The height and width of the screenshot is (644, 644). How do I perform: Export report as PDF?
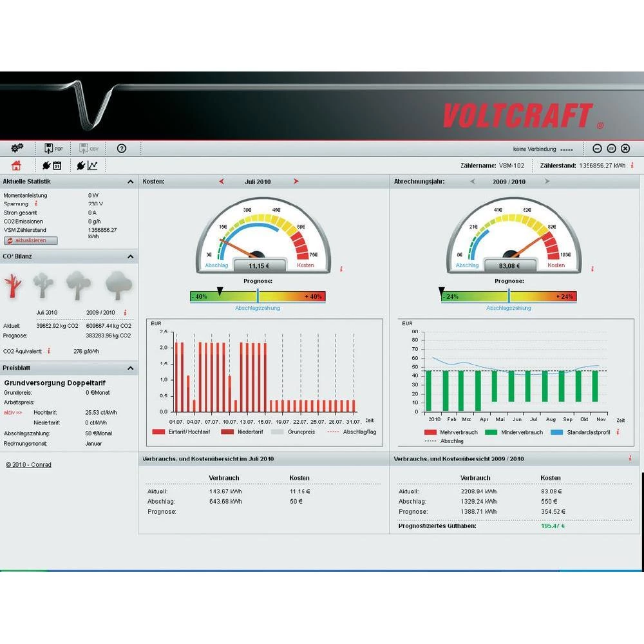coord(53,149)
